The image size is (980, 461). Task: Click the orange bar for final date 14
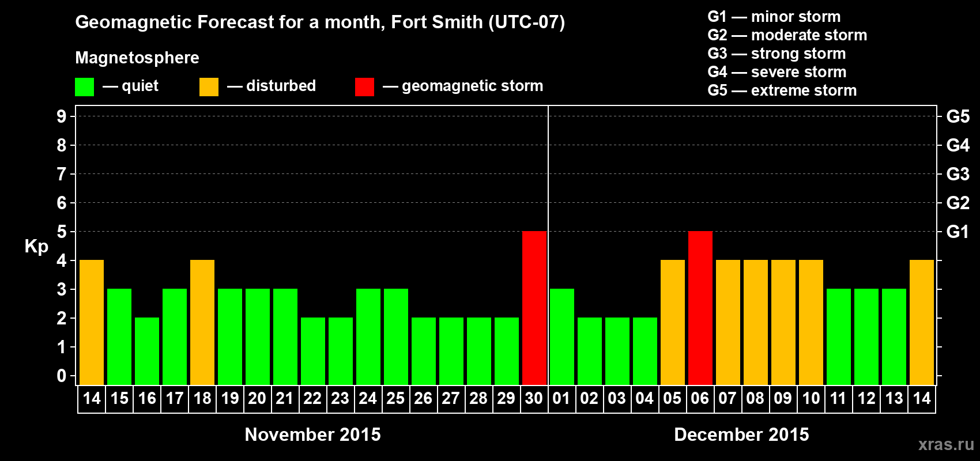click(x=922, y=322)
